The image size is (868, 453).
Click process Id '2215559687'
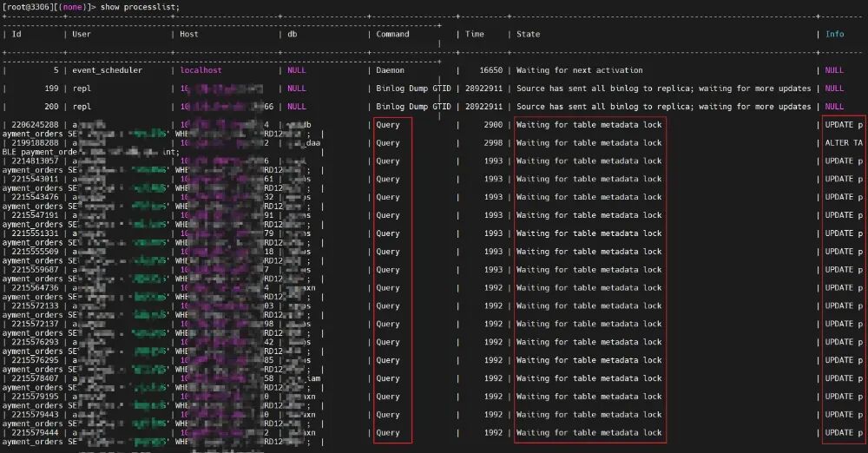(35, 270)
